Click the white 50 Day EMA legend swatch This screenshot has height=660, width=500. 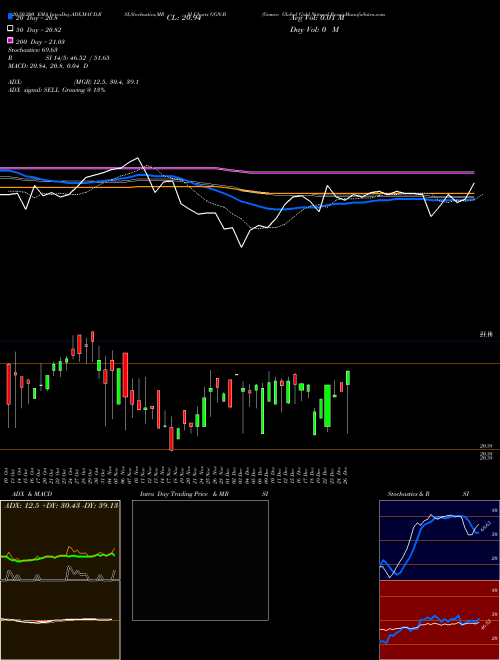pos(10,28)
